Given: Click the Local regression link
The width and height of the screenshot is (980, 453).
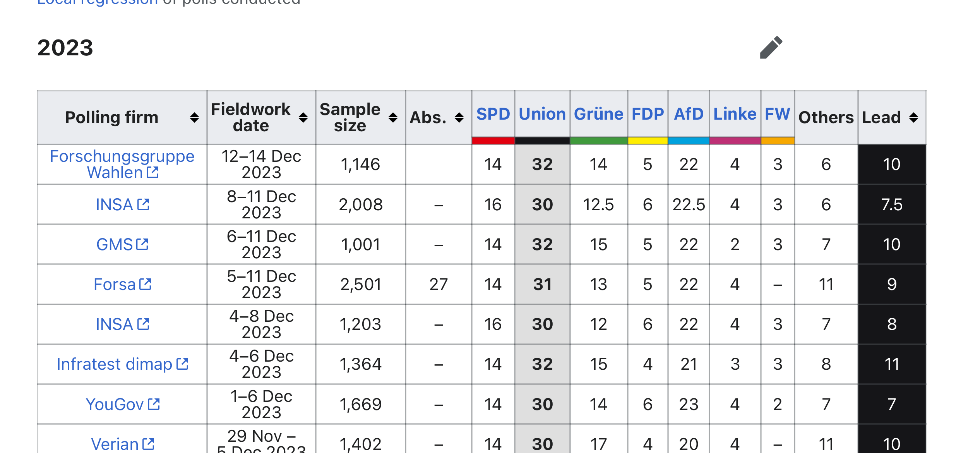Looking at the screenshot, I should 98,2.
